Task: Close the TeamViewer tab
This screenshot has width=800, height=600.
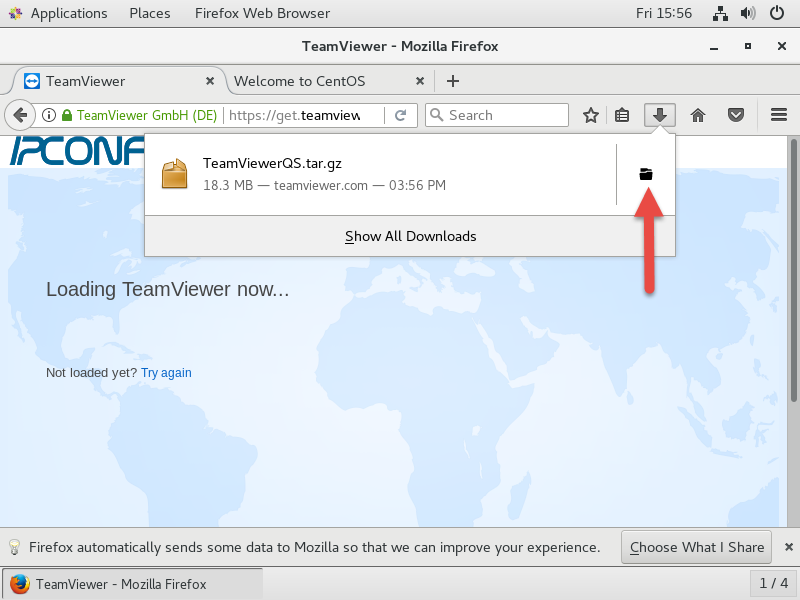Action: [x=210, y=81]
